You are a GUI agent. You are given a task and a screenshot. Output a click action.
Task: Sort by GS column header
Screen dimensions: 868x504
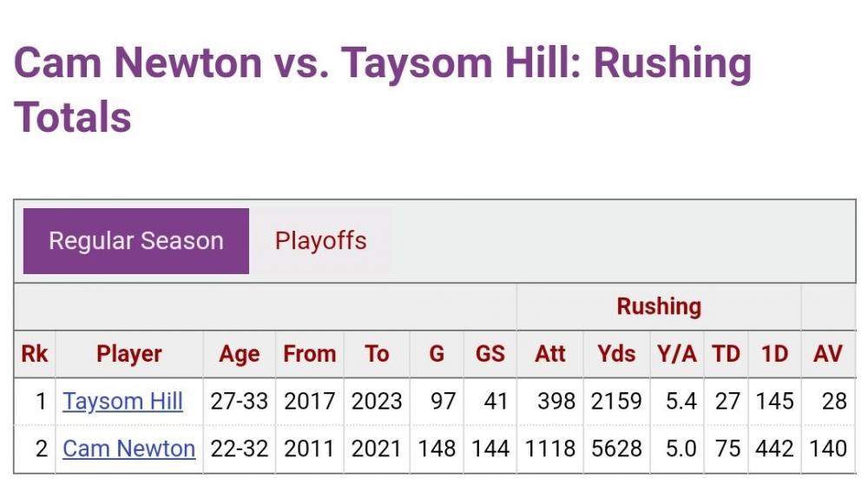(490, 354)
